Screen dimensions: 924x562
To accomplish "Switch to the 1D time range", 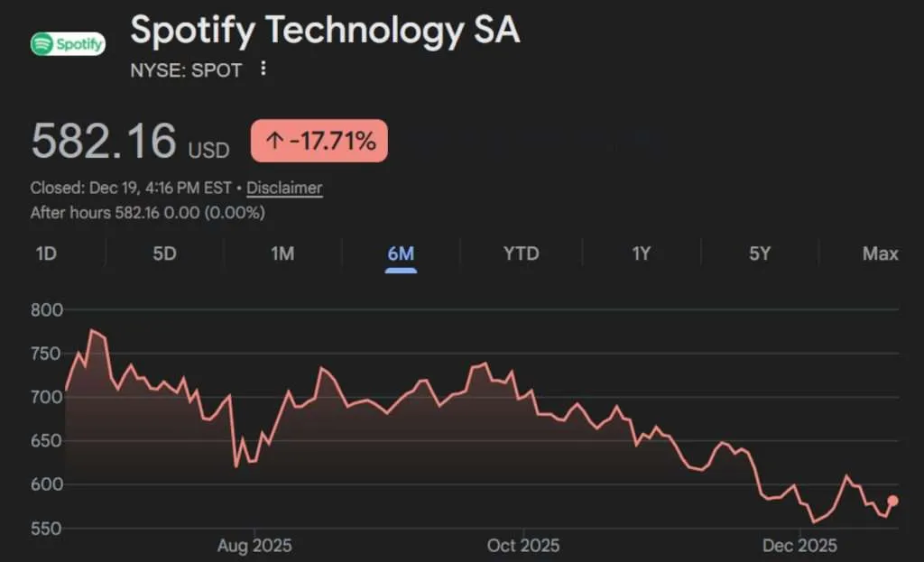I will [46, 254].
